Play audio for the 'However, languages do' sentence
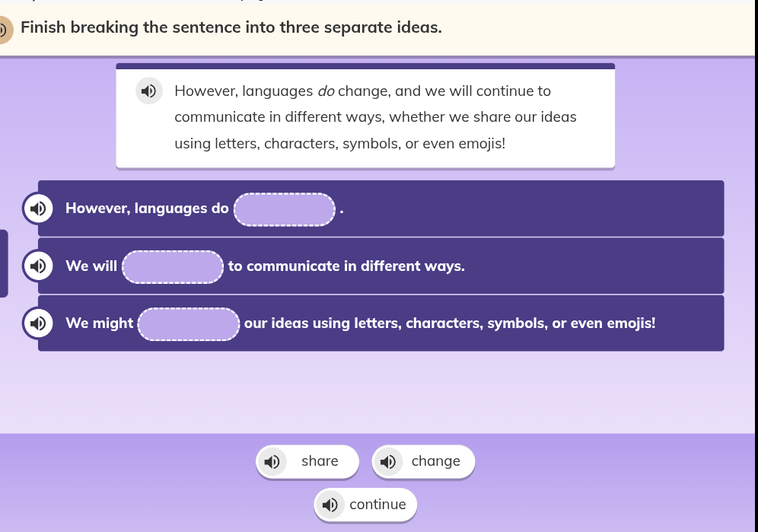Screen dimensions: 758x532 (x=38, y=208)
